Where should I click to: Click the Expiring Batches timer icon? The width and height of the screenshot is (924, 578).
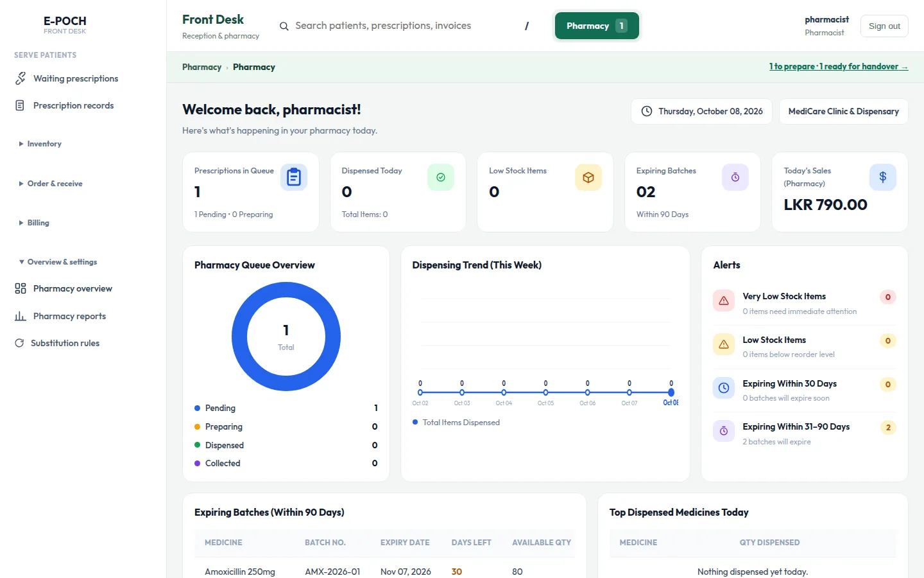tap(735, 177)
